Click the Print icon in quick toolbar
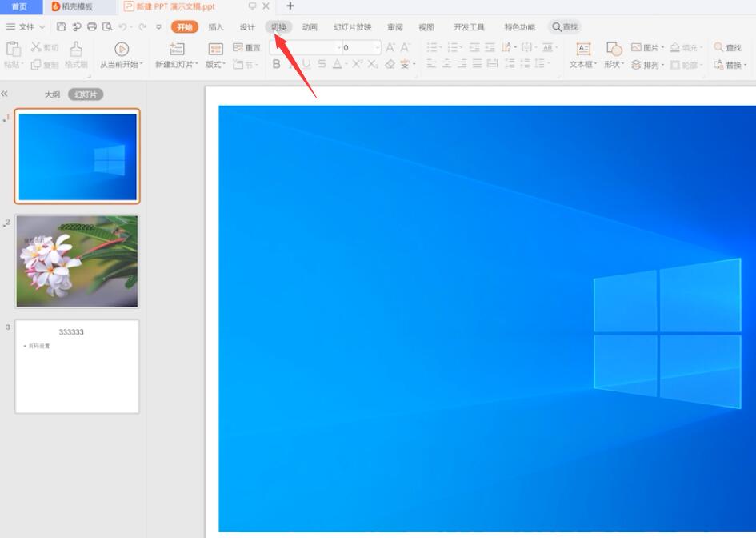The height and width of the screenshot is (538, 756). (92, 26)
